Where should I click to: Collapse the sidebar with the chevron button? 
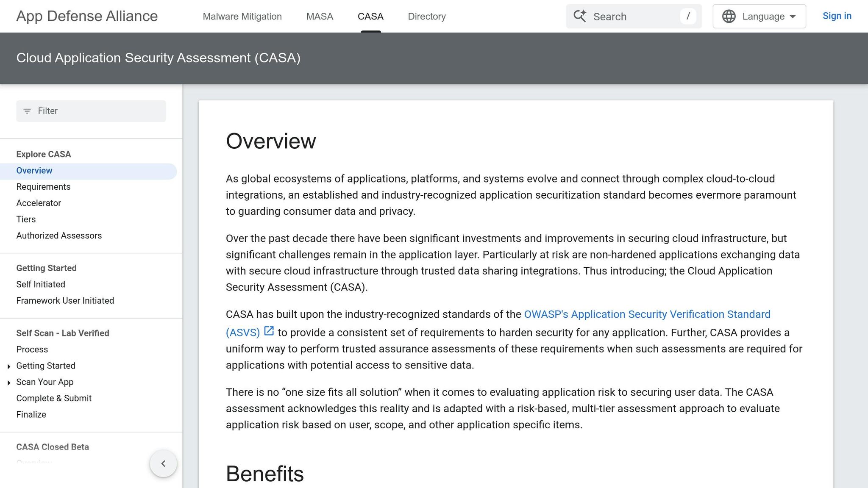[163, 463]
